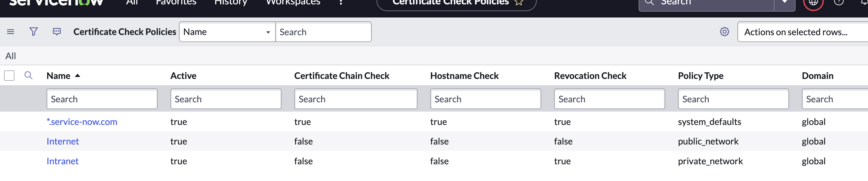
Task: Open personalize list gear icon
Action: click(724, 32)
